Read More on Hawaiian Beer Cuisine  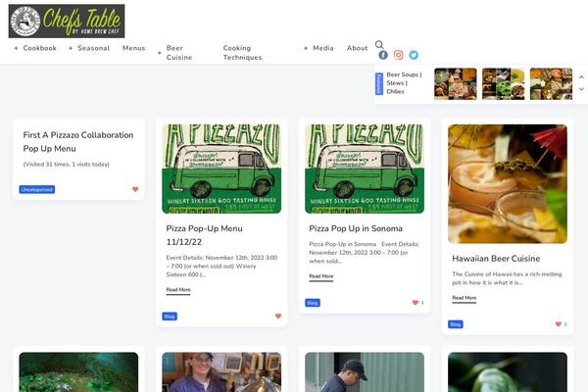(464, 298)
